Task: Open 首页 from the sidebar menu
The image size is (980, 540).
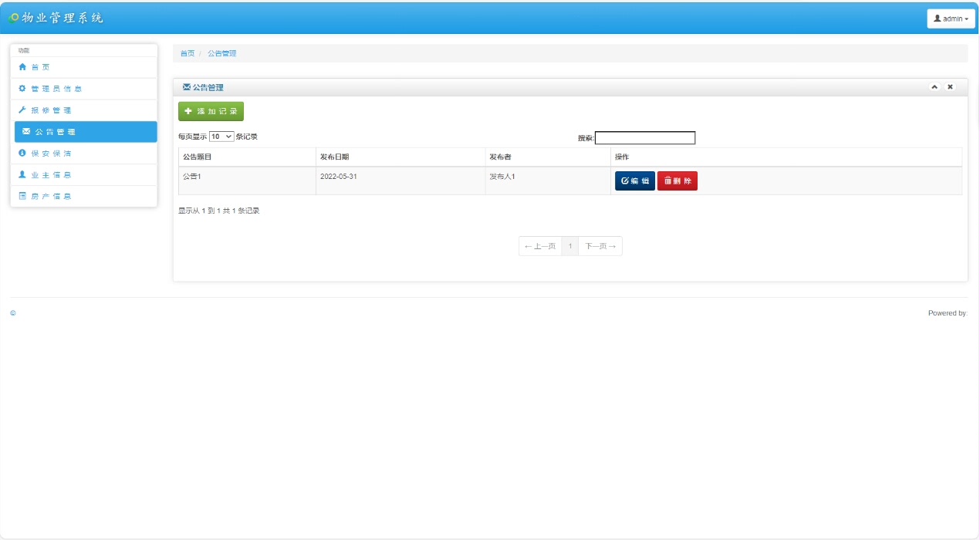Action: [x=83, y=67]
